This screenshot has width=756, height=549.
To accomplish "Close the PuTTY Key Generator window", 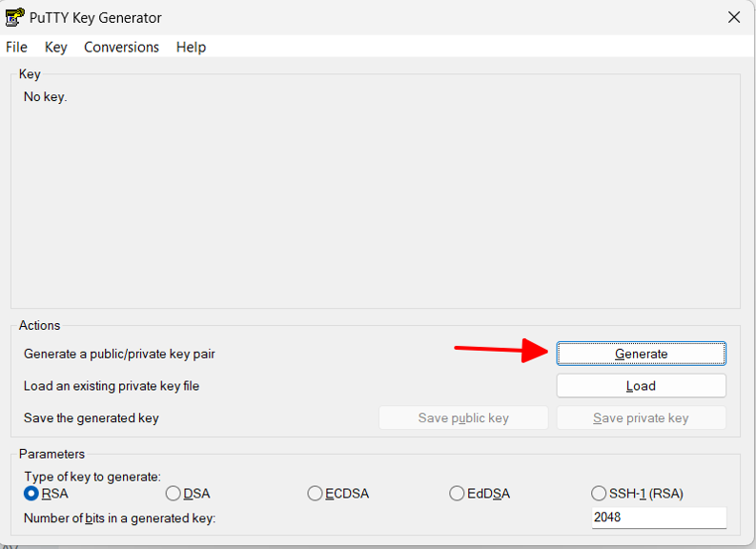I will pyautogui.click(x=734, y=17).
